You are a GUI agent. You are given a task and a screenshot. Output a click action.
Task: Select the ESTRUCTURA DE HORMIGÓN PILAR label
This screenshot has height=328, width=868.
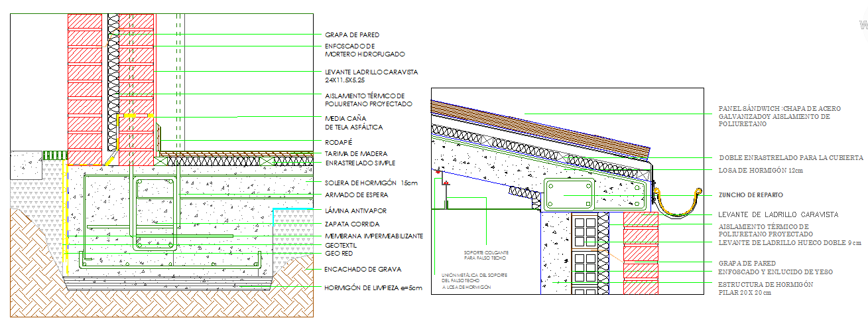tap(765, 288)
